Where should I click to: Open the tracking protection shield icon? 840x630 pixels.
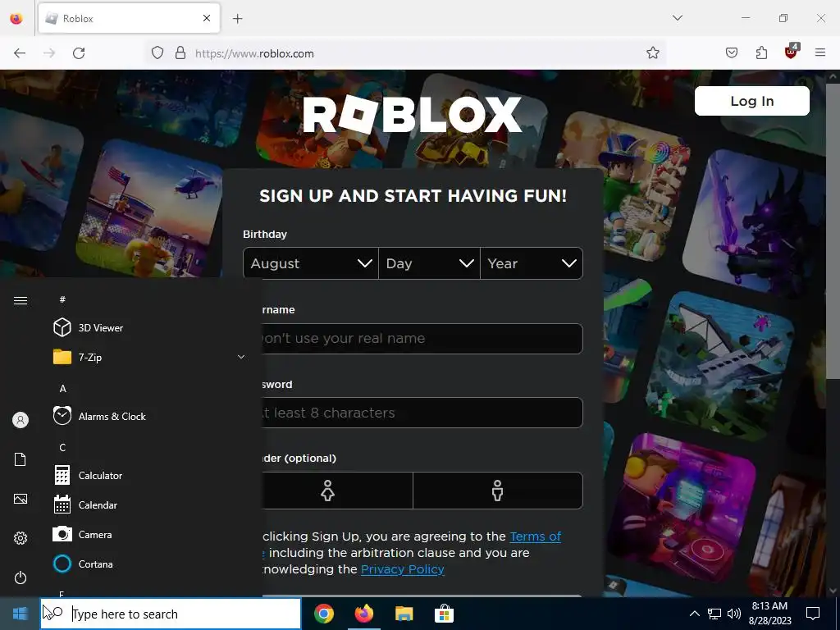pyautogui.click(x=157, y=53)
